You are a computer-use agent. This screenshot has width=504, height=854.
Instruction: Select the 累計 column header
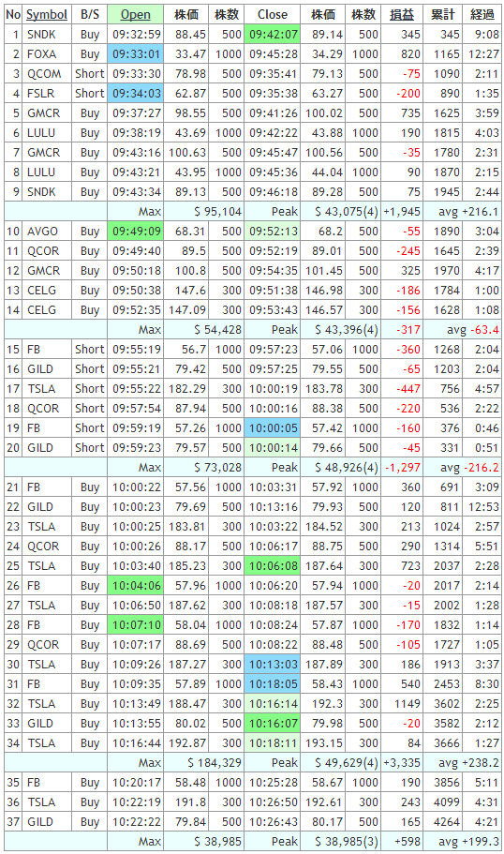[442, 15]
